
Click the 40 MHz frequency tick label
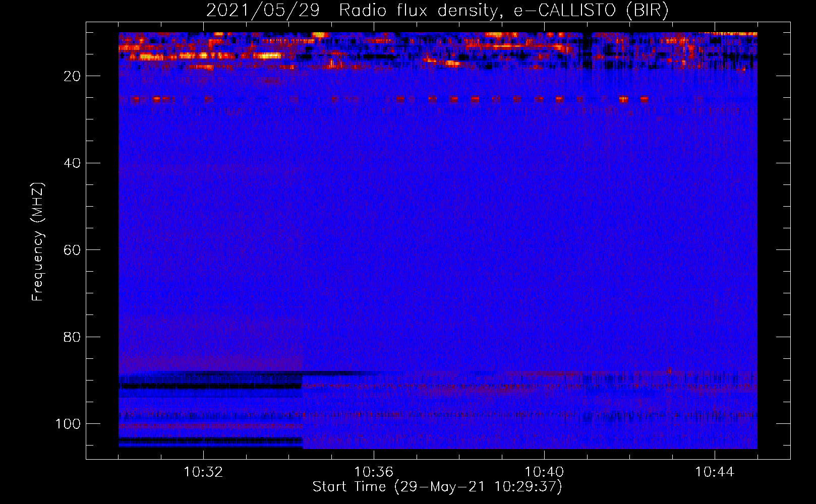pyautogui.click(x=72, y=163)
